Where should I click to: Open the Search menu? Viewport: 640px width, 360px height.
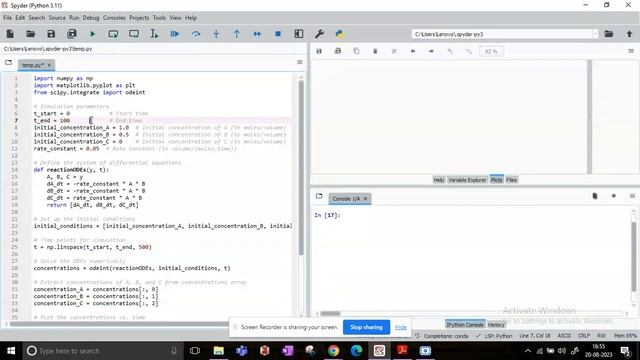click(x=36, y=18)
